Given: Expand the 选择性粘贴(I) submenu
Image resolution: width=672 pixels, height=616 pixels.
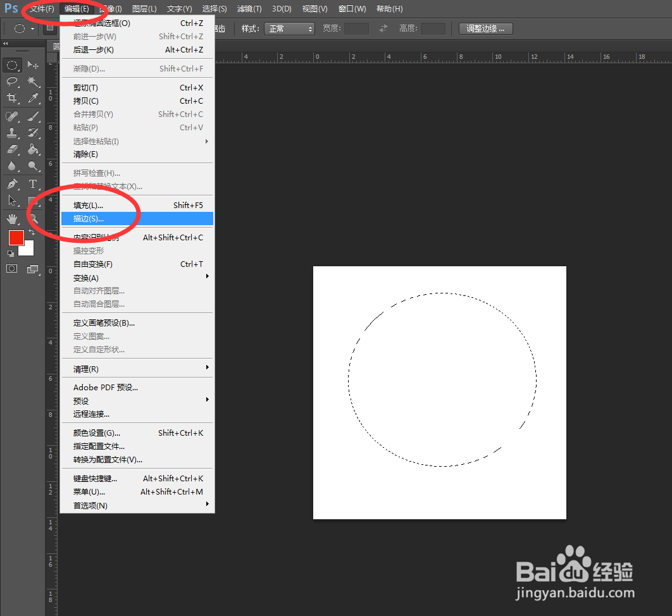Looking at the screenshot, I should point(137,141).
